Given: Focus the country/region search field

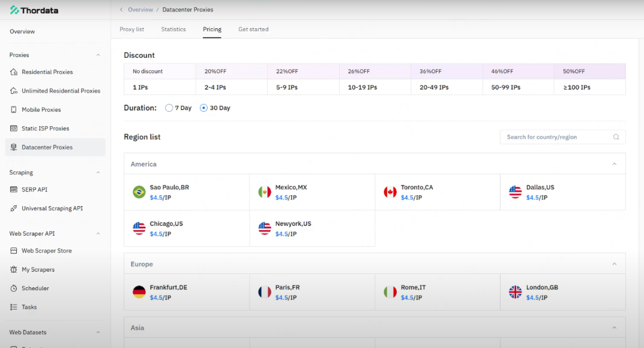Looking at the screenshot, I should pos(556,137).
